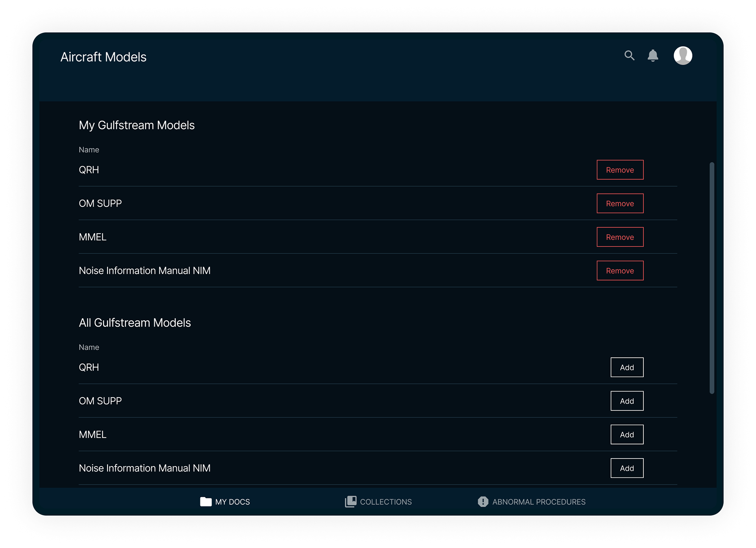Select QRH text under My Gulfstream Models
The width and height of the screenshot is (756, 548).
pyautogui.click(x=89, y=170)
